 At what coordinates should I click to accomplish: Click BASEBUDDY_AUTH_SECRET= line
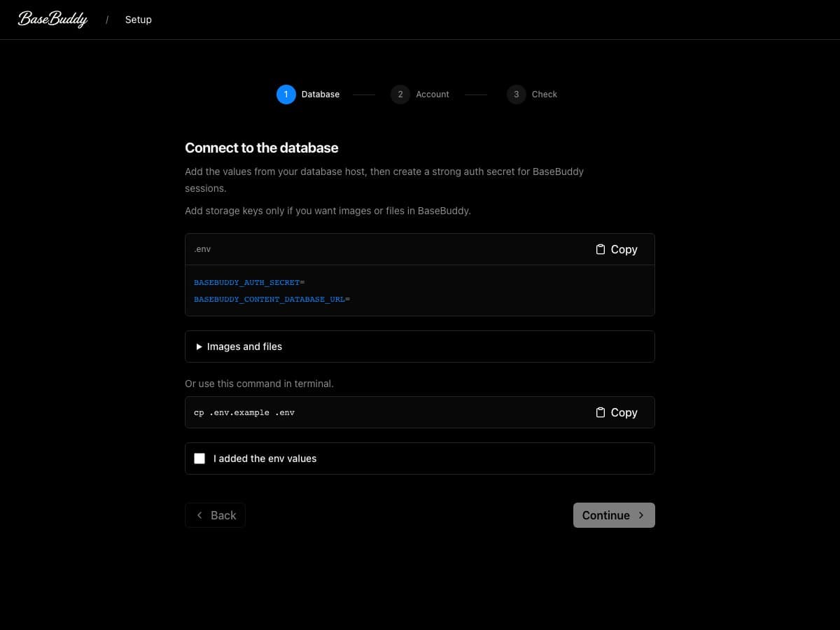[x=249, y=283]
